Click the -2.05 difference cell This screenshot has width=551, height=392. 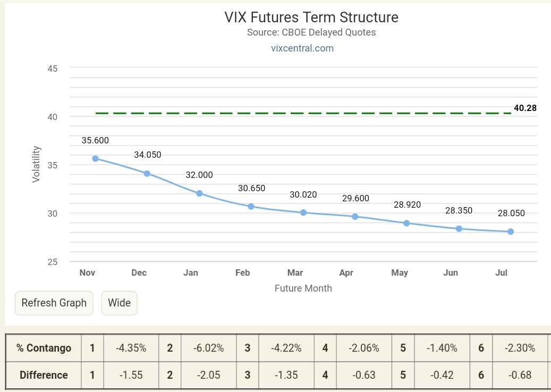pyautogui.click(x=210, y=375)
